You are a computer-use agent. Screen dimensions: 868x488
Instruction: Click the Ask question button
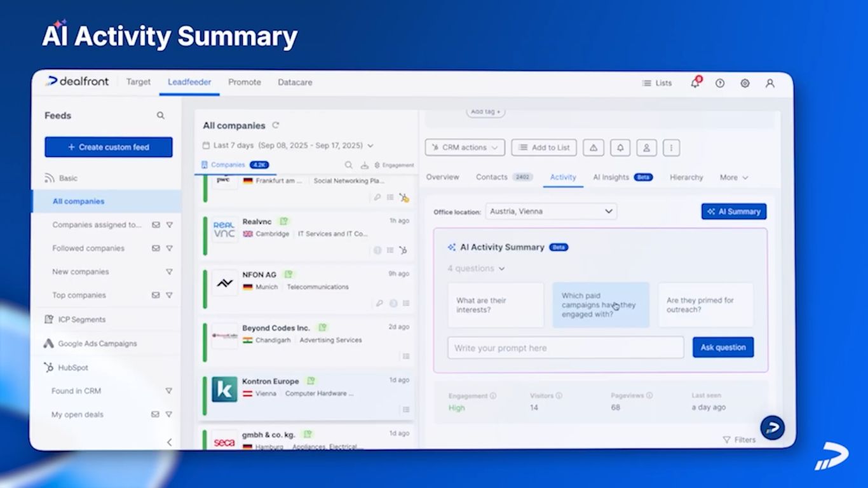723,348
